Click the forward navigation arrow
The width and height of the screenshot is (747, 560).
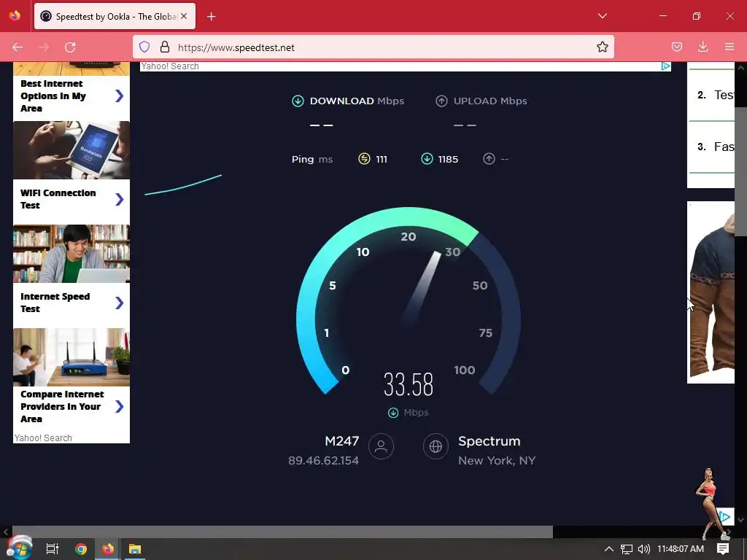pyautogui.click(x=44, y=47)
